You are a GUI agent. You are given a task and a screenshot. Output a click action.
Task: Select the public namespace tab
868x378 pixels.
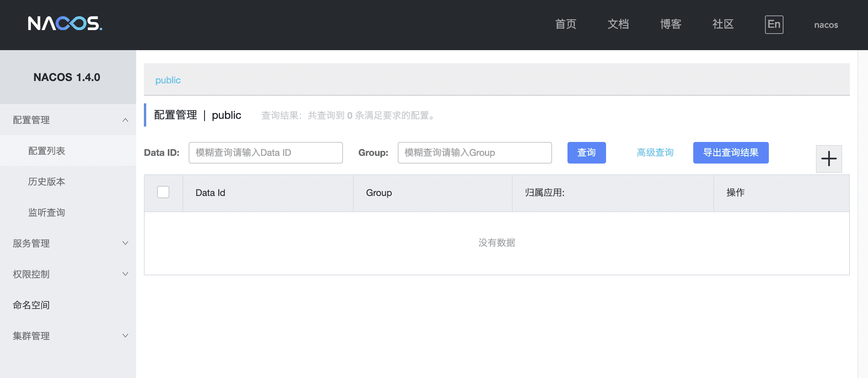(x=168, y=80)
